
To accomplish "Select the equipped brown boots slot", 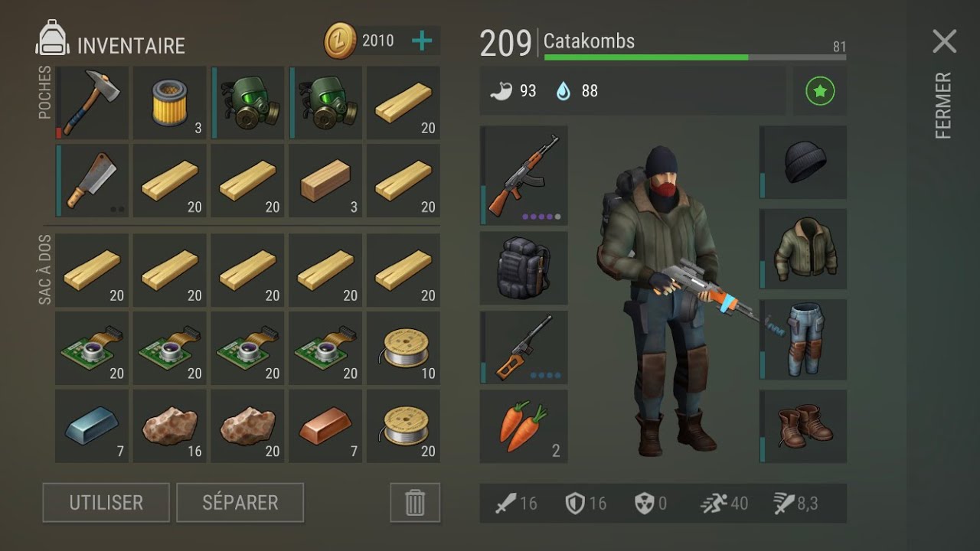I will point(803,426).
